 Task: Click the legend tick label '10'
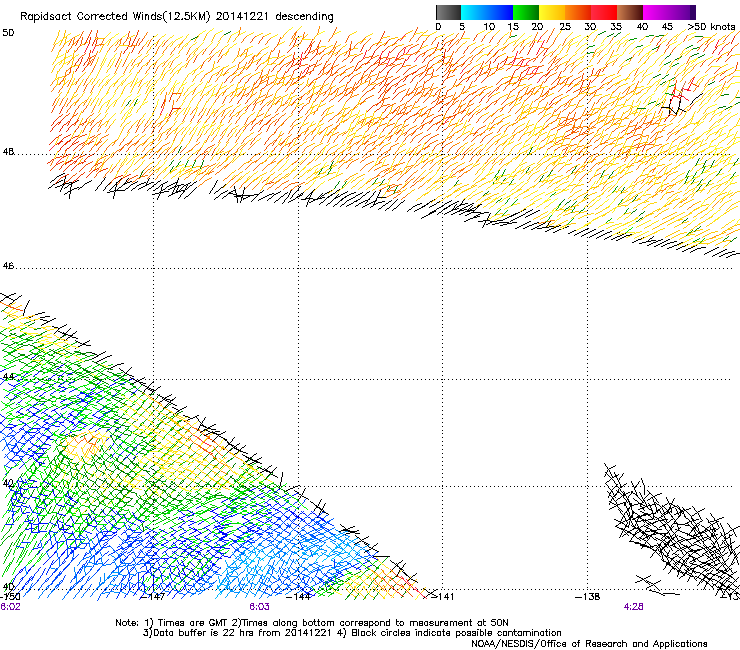tap(489, 27)
